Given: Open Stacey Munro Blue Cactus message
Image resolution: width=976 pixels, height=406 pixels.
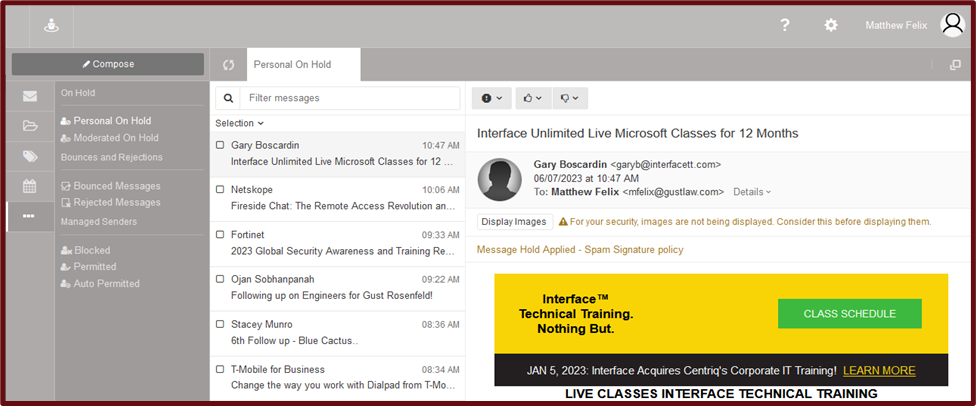Looking at the screenshot, I should point(337,333).
